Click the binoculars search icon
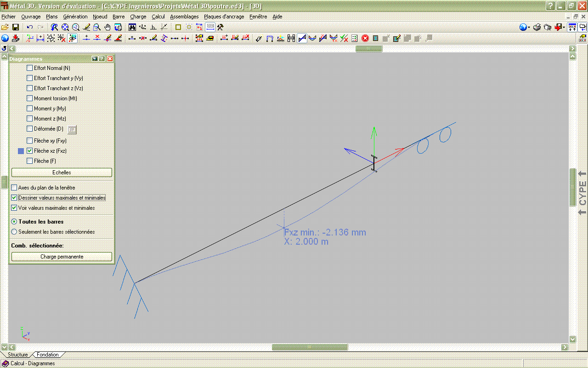The height and width of the screenshot is (368, 588). [x=132, y=27]
